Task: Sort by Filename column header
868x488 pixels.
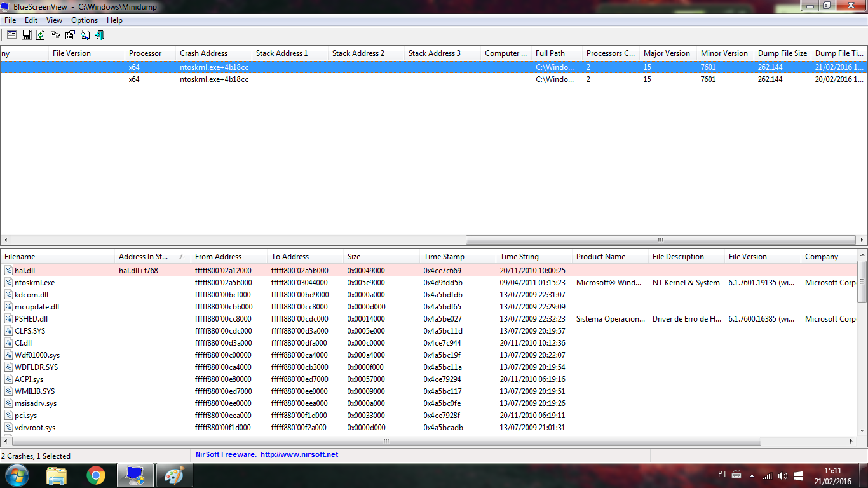Action: [x=57, y=257]
